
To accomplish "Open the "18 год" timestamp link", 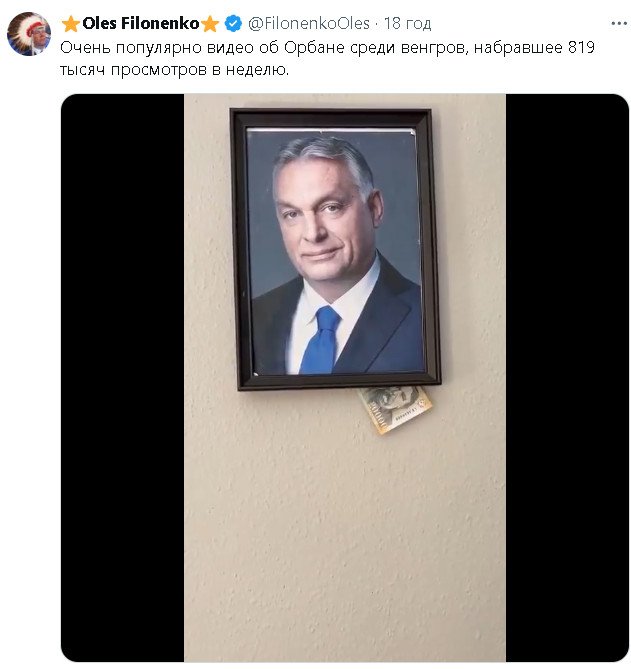I will coord(407,23).
